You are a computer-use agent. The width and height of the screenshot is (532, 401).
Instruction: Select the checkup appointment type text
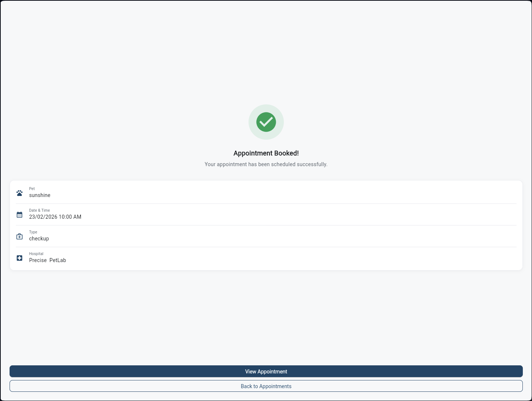39,239
